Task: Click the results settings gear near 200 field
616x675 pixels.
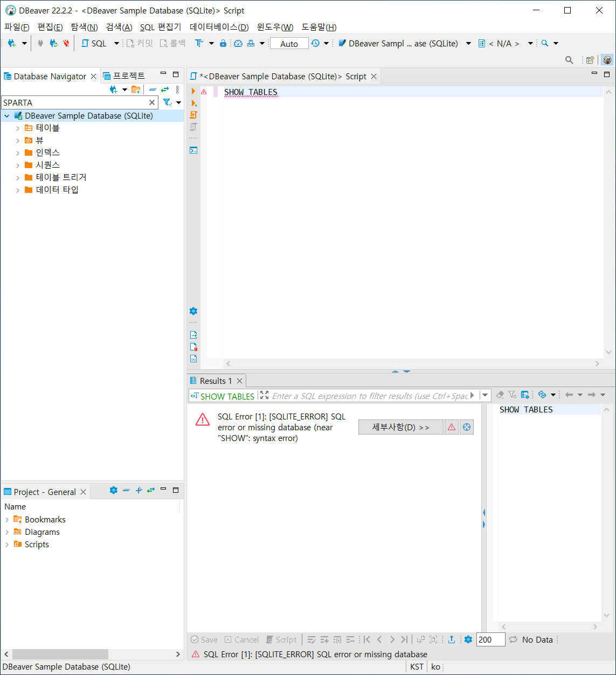Action: (468, 639)
